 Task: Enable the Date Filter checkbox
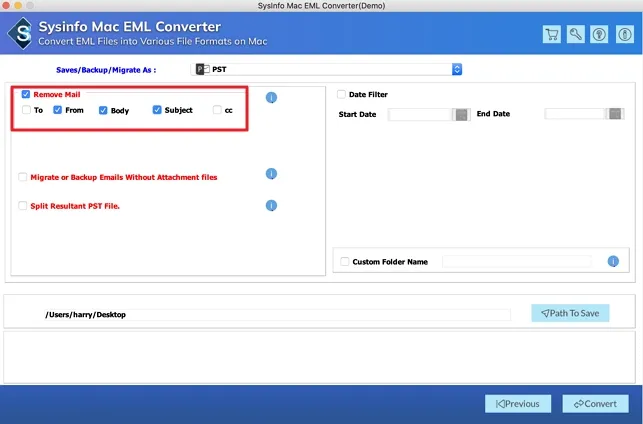341,94
